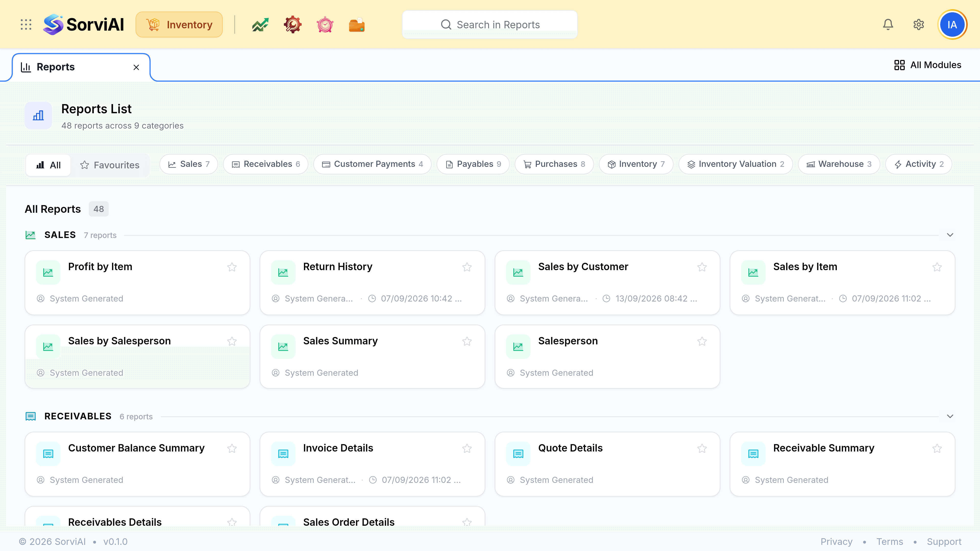Click the RECEIVABLES section header icon
Image resolution: width=980 pixels, height=551 pixels.
(x=30, y=416)
